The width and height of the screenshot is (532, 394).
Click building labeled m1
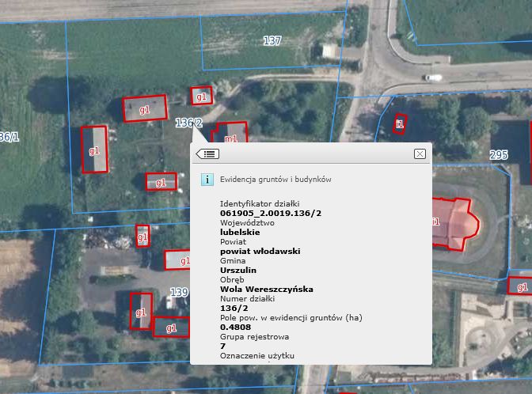[x=230, y=133]
